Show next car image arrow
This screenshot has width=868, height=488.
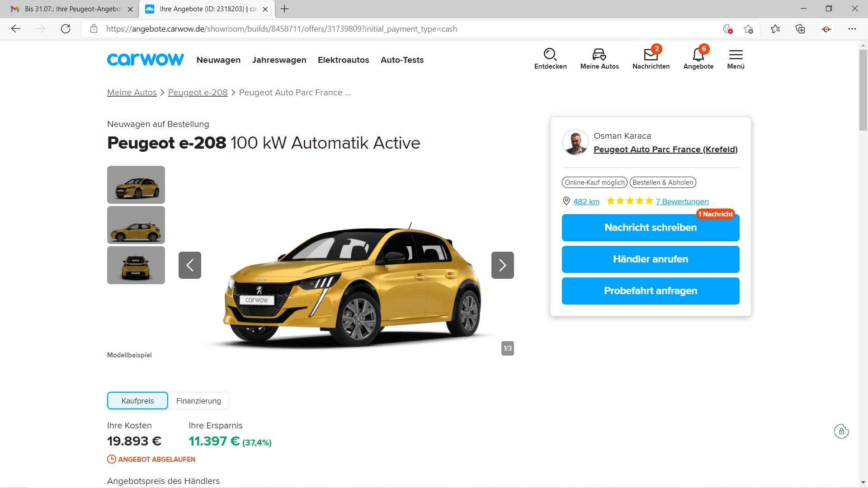(502, 265)
